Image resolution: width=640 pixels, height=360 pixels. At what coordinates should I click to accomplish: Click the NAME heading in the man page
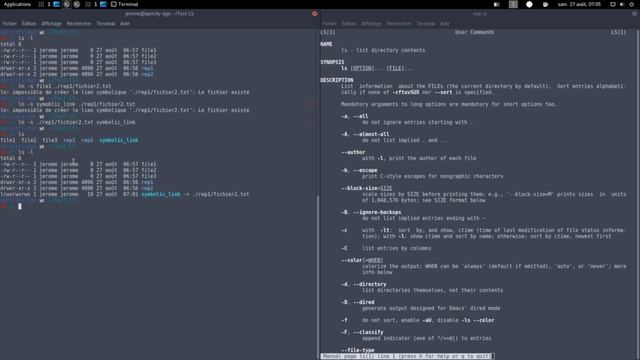[326, 44]
